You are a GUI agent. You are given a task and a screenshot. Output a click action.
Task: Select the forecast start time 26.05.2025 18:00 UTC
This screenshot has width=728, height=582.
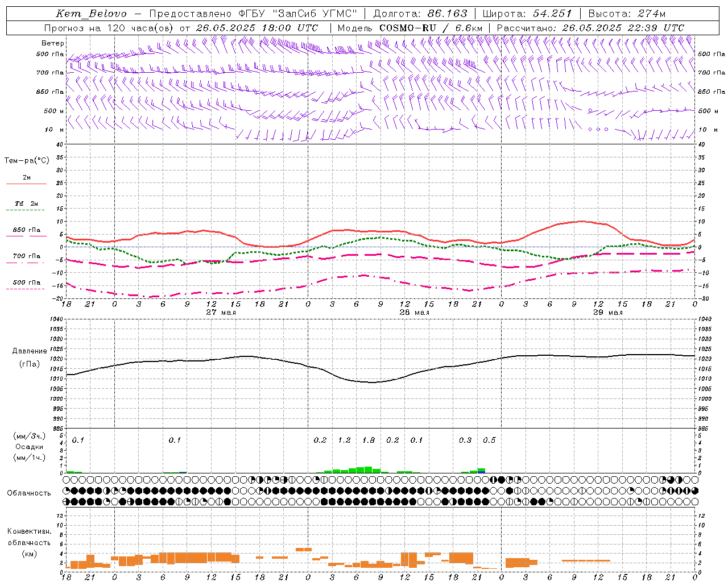[257, 28]
